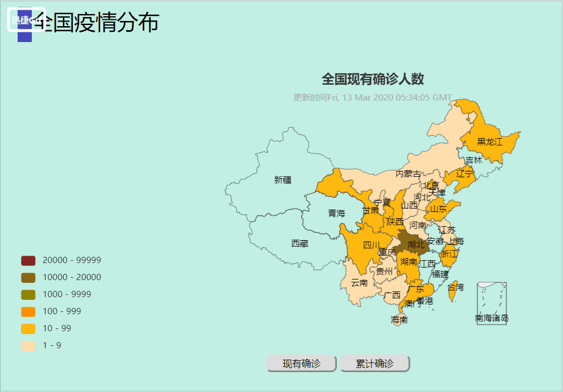Click the 全国现有确诊人数 chart title
The height and width of the screenshot is (392, 563).
click(372, 78)
